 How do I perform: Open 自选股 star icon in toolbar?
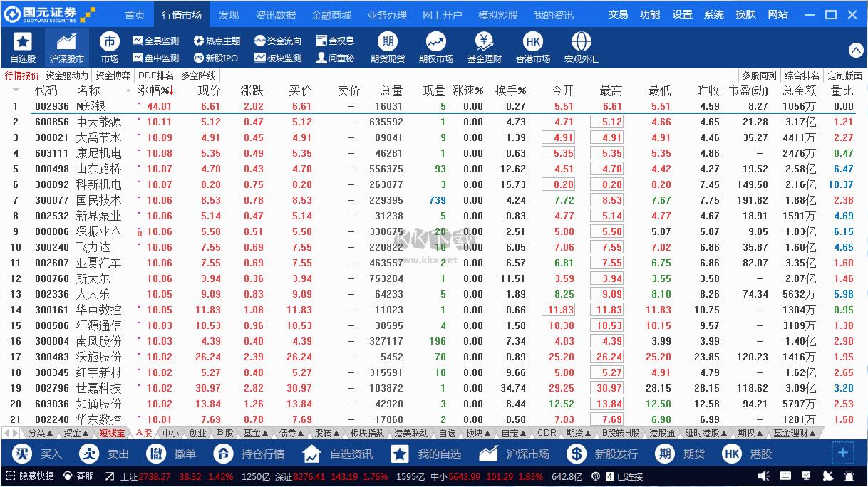coord(23,41)
